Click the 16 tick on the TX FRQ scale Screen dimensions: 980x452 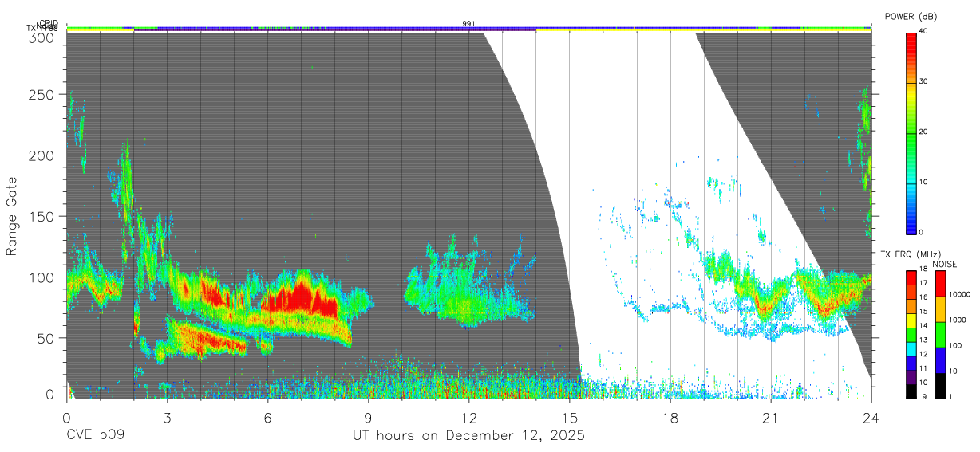(923, 298)
